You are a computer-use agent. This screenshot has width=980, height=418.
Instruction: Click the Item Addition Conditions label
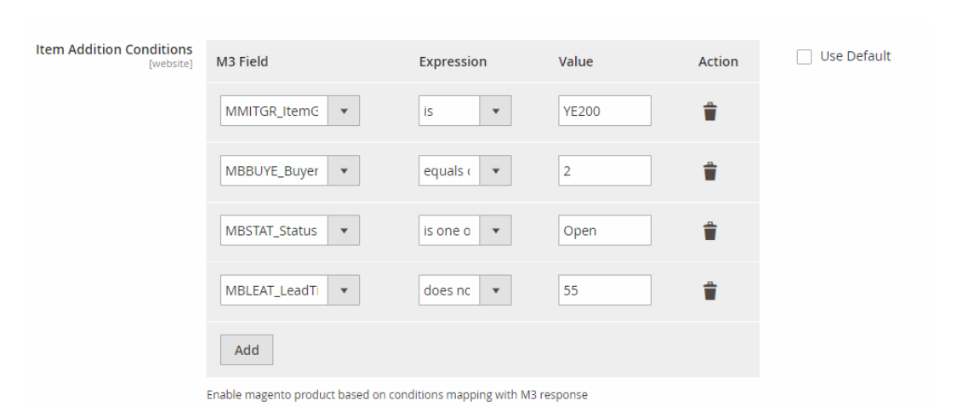click(x=114, y=49)
